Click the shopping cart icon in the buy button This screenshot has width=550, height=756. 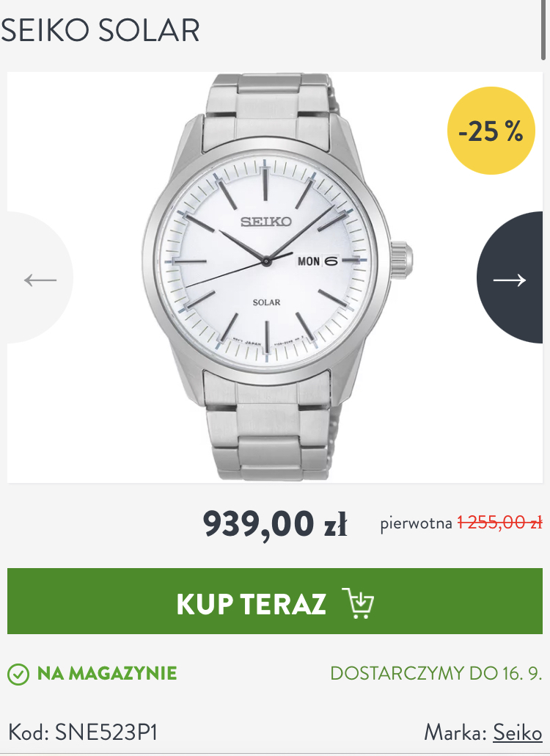(x=357, y=603)
